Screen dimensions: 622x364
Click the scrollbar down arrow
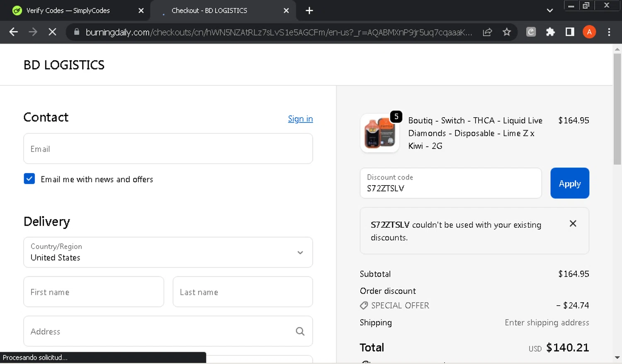pos(617,357)
